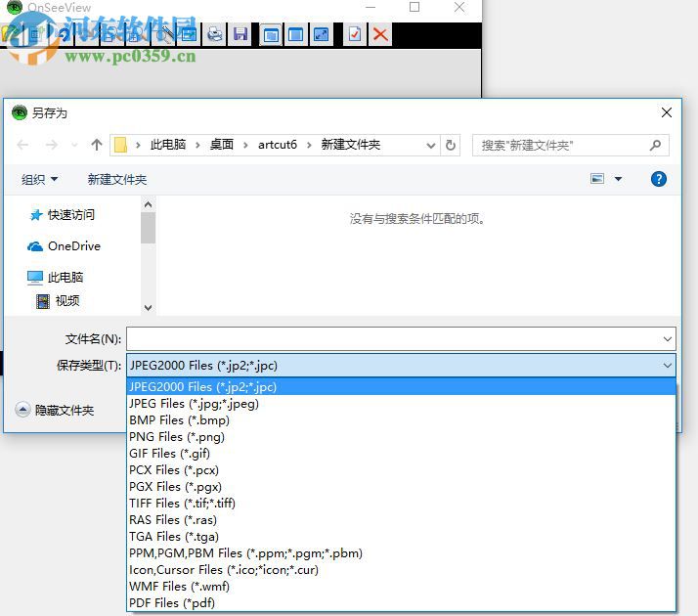Open recent locations dropdown arrow
Viewport: 698px width, 616px height.
[74, 145]
